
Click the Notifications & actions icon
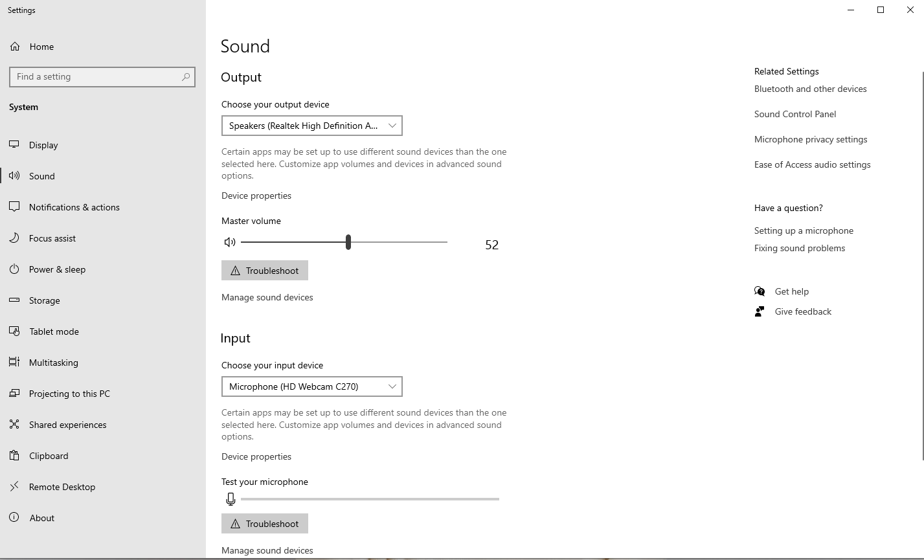[14, 207]
